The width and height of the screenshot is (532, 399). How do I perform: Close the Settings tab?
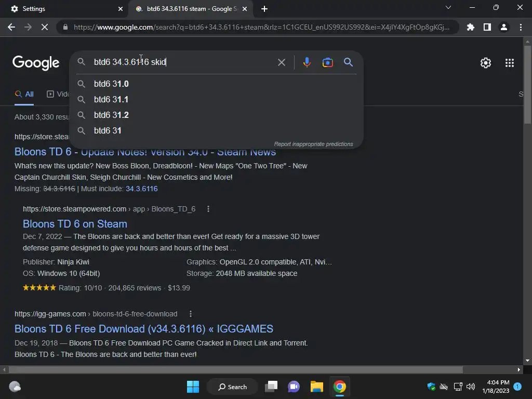click(x=120, y=9)
